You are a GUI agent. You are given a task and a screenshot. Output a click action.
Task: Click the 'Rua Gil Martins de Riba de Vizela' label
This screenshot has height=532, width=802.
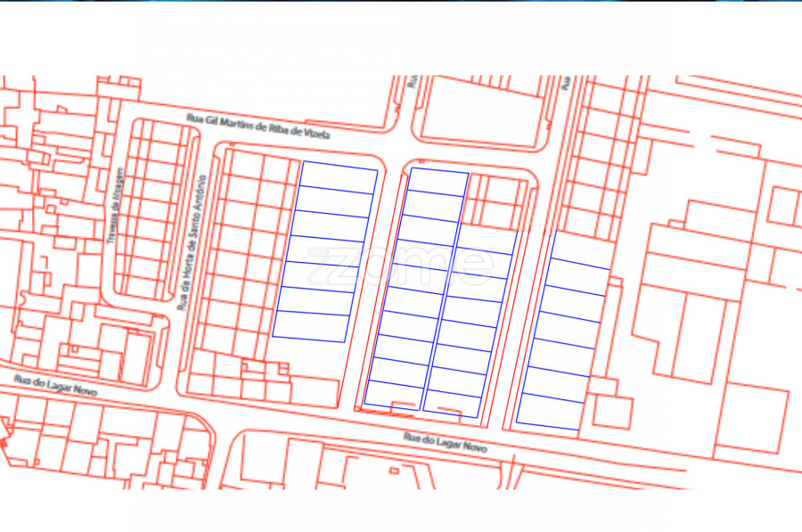[258, 126]
